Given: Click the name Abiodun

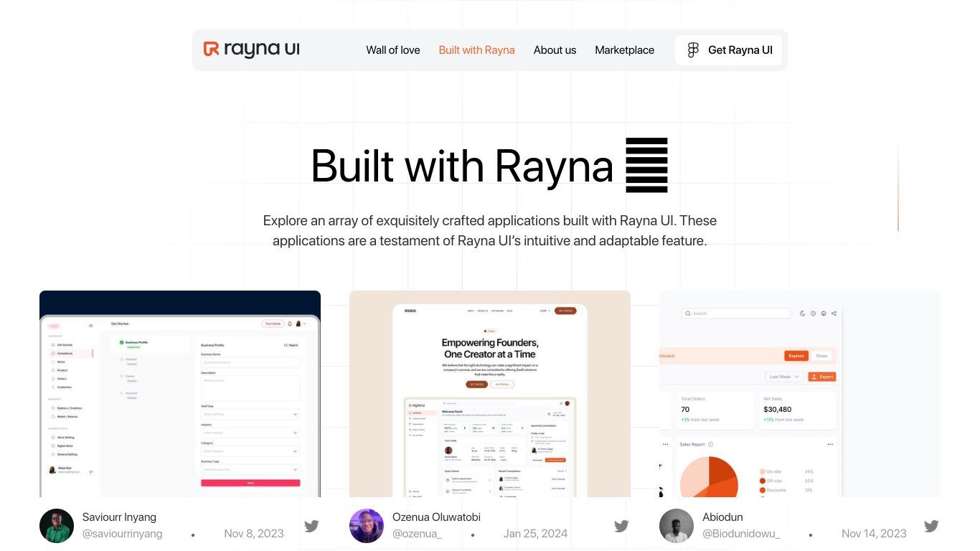Looking at the screenshot, I should [722, 517].
